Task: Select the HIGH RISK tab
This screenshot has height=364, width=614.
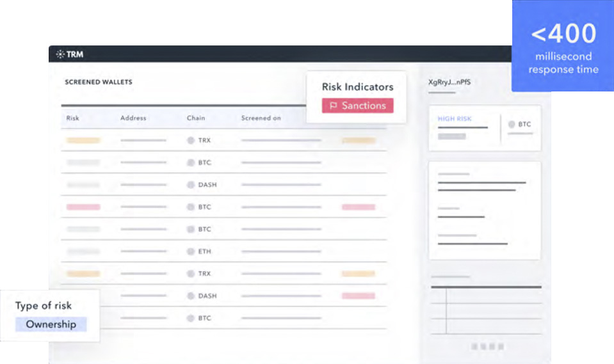Action: click(455, 119)
